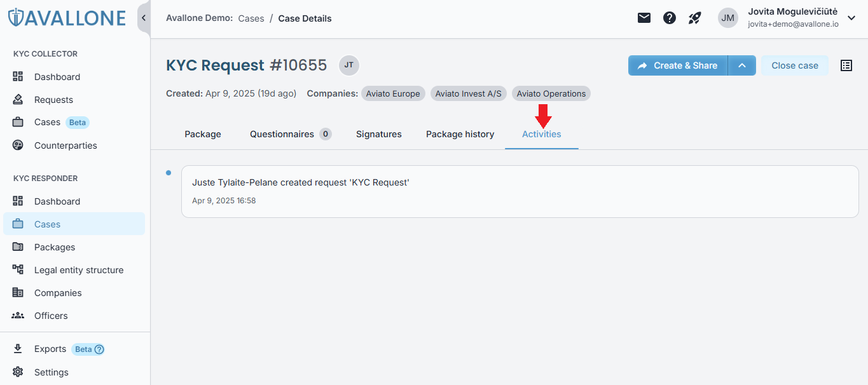Image resolution: width=868 pixels, height=385 pixels.
Task: Switch to the Questionnaires tab
Action: point(291,134)
